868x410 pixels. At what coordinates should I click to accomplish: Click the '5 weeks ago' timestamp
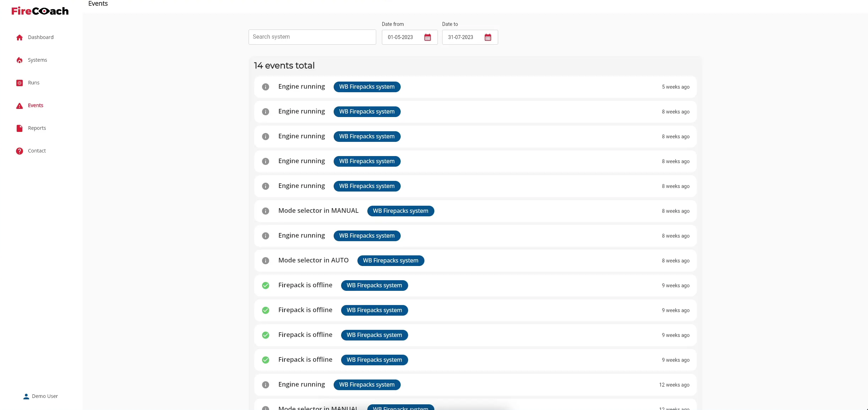click(x=675, y=87)
